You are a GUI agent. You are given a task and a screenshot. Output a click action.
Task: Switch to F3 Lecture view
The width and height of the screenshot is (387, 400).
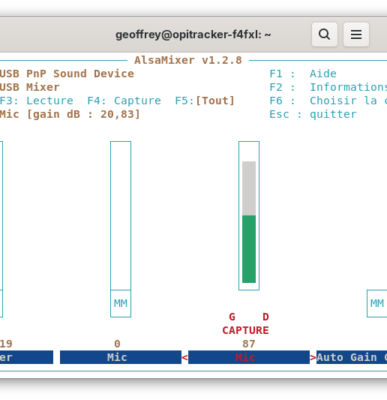tap(37, 101)
